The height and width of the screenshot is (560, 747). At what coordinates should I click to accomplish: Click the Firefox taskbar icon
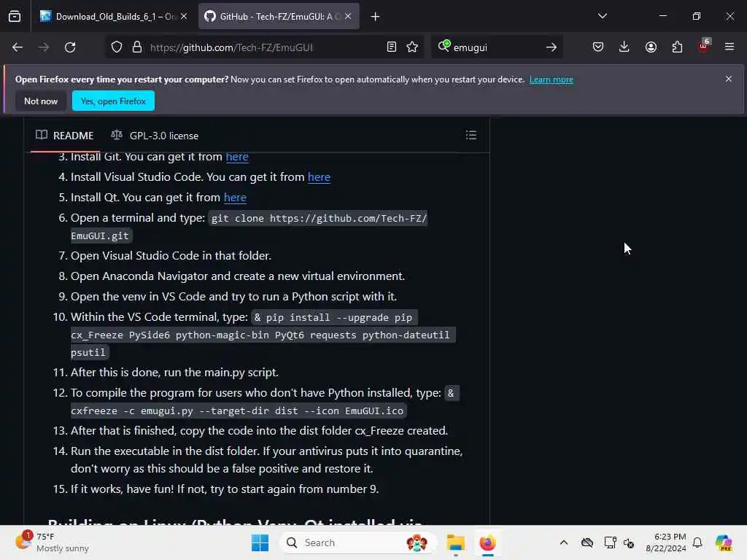click(x=488, y=542)
